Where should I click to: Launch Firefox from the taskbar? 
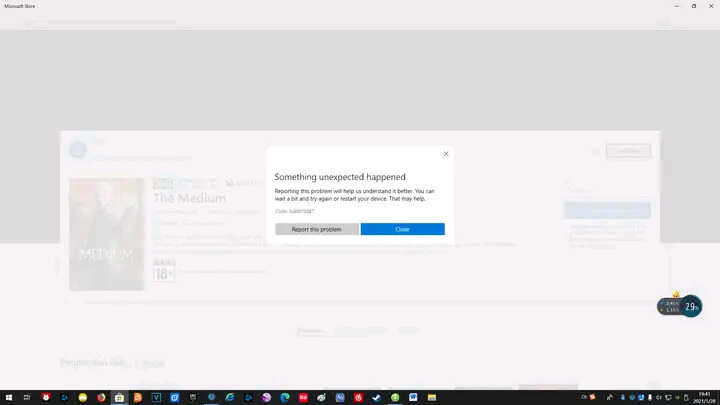tap(101, 397)
